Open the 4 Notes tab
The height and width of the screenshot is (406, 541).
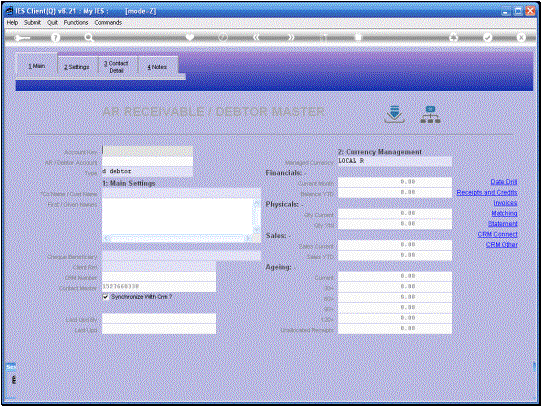158,67
